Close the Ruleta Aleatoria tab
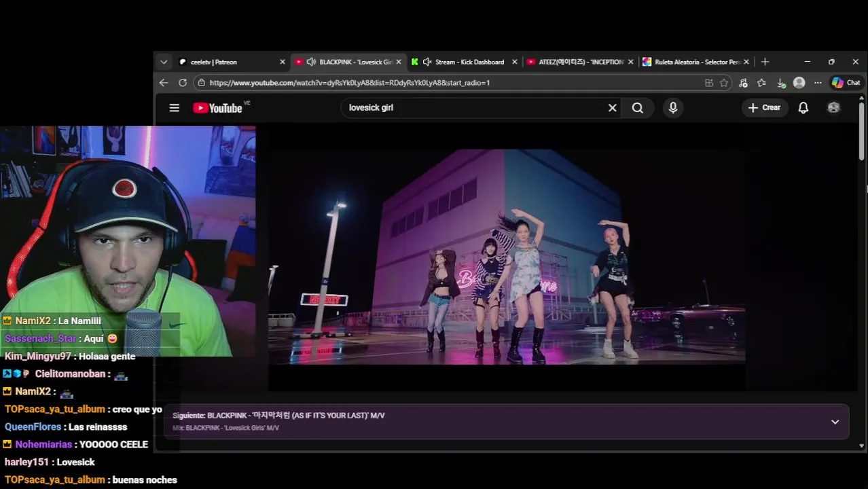 [746, 62]
